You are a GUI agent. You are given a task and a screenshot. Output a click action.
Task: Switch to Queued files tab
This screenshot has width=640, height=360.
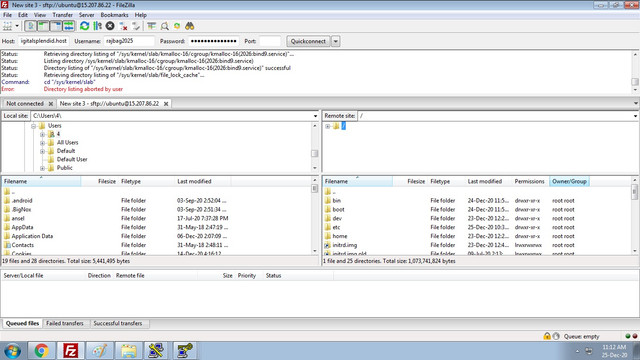[x=22, y=324]
